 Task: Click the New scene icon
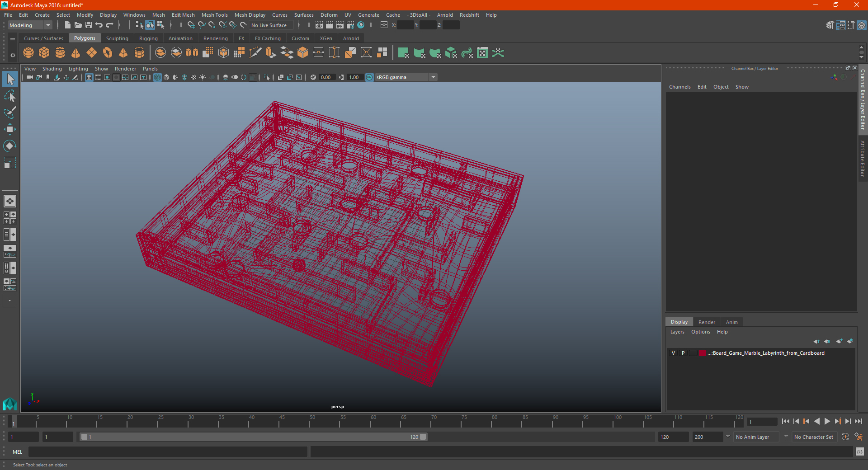pos(68,25)
